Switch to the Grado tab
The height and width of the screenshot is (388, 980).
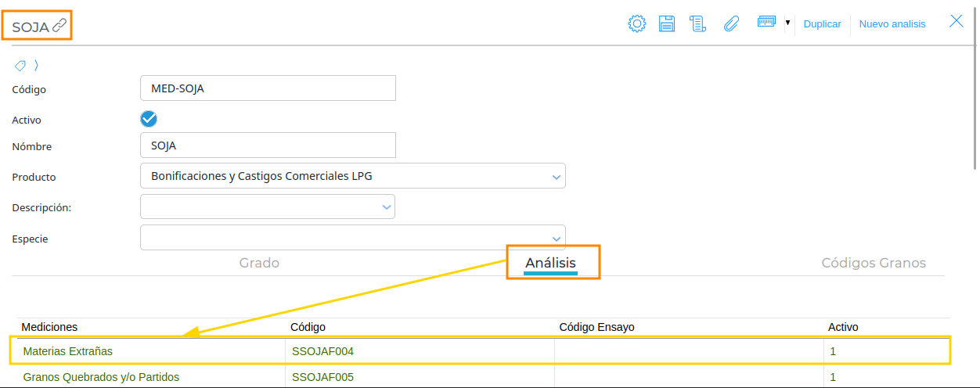[259, 263]
